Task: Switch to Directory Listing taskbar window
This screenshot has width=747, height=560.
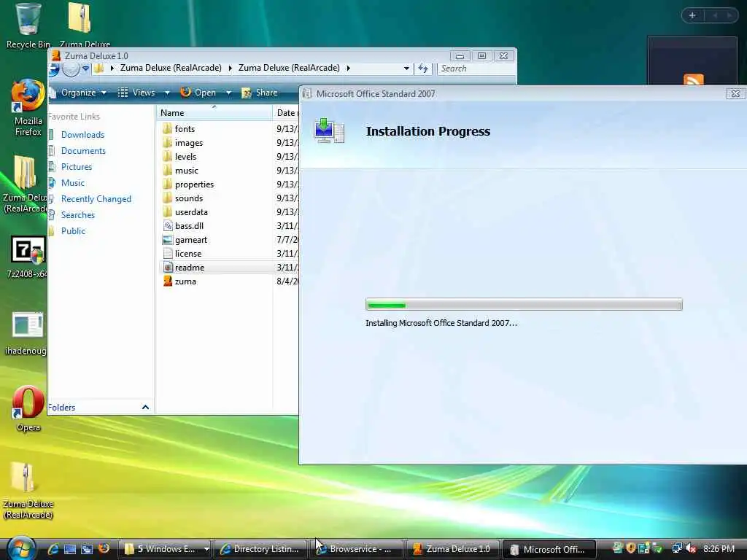Action: point(260,549)
